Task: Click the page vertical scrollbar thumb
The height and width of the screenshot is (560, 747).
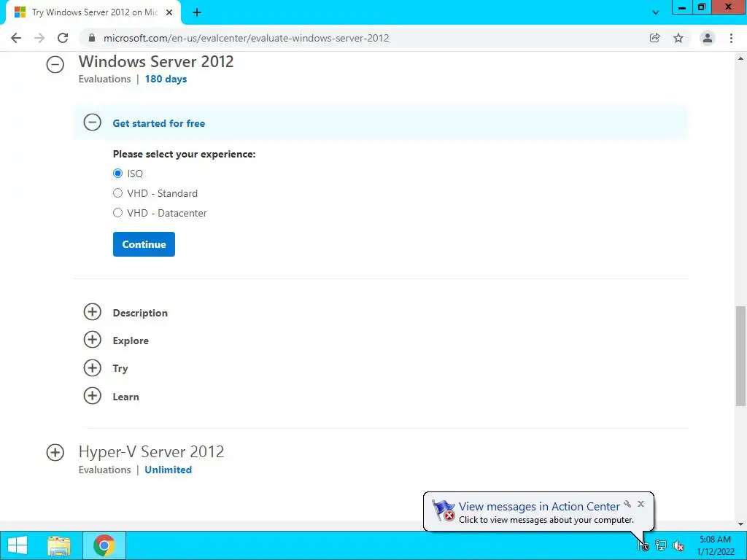Action: click(x=740, y=356)
